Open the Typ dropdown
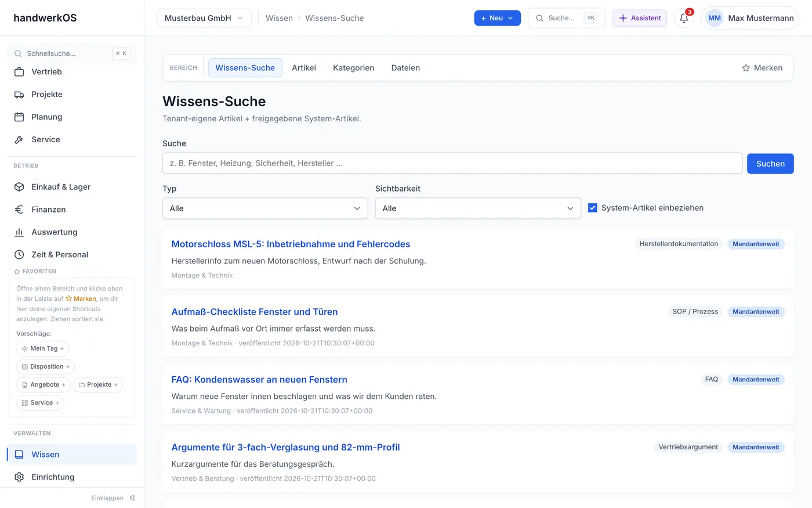 point(265,208)
